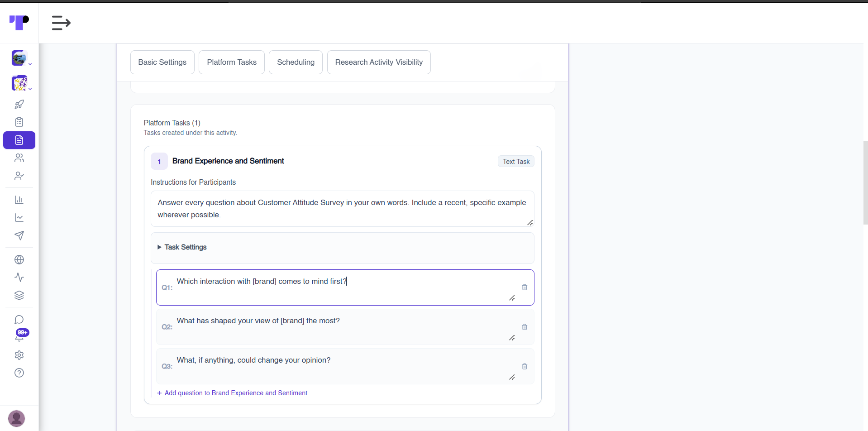Click the page vertical scrollbar thumb
Image resolution: width=868 pixels, height=431 pixels.
[865, 182]
